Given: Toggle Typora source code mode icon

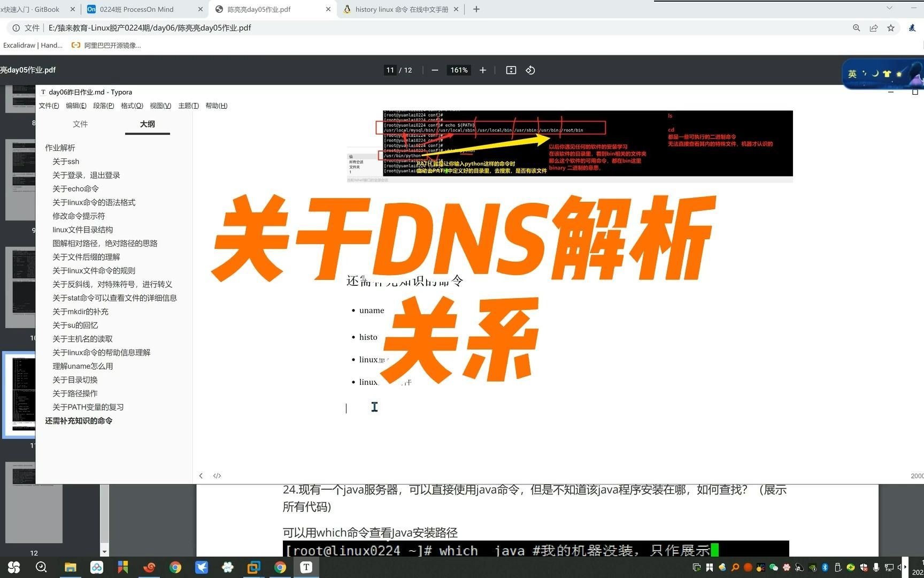Looking at the screenshot, I should [217, 476].
